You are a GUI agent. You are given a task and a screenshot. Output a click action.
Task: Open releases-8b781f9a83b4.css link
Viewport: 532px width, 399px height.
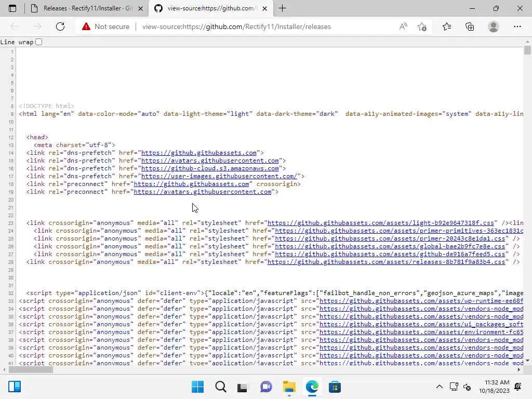click(x=386, y=262)
